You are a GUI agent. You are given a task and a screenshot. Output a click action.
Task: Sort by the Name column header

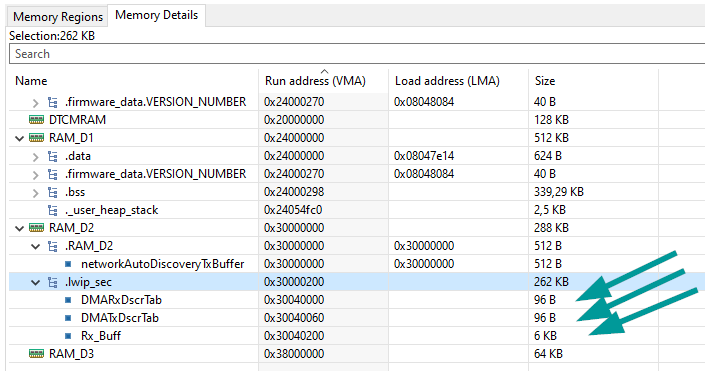[31, 81]
